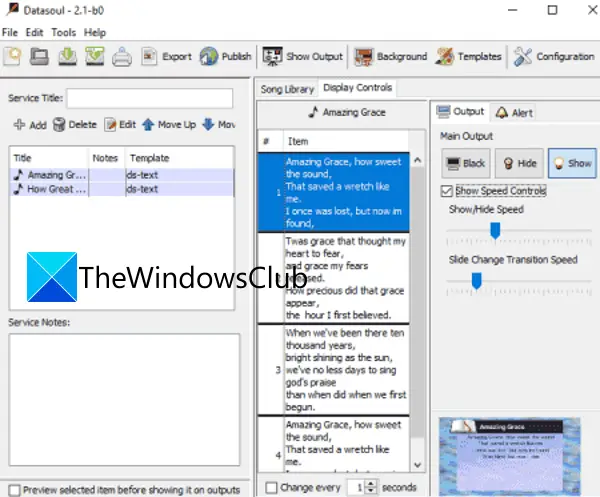Export the service list
The image size is (600, 497).
166,57
